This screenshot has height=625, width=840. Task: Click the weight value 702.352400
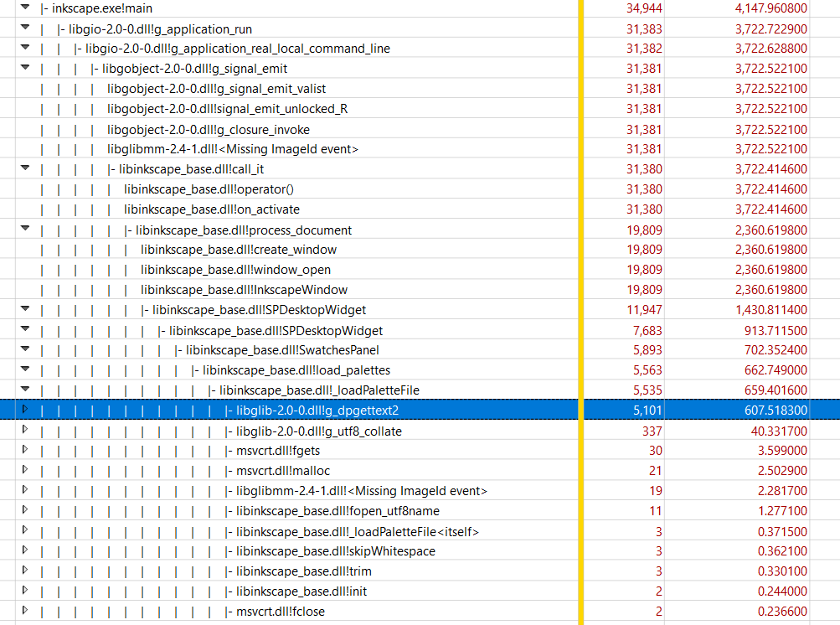tap(776, 350)
